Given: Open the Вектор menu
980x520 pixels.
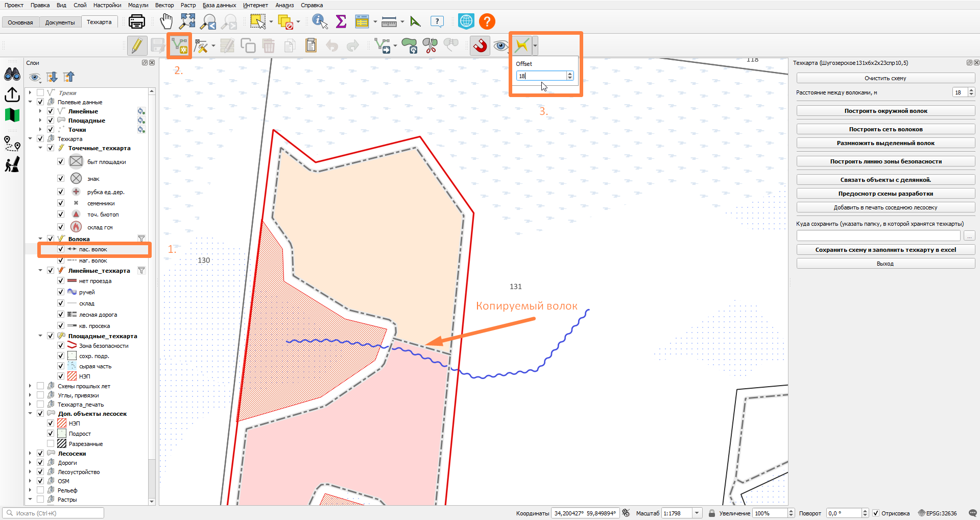Looking at the screenshot, I should (164, 5).
